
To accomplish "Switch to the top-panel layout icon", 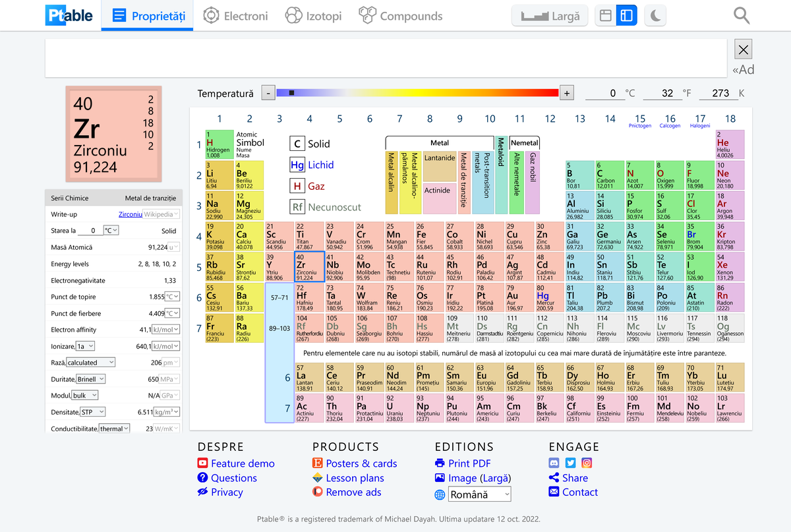I will click(606, 15).
